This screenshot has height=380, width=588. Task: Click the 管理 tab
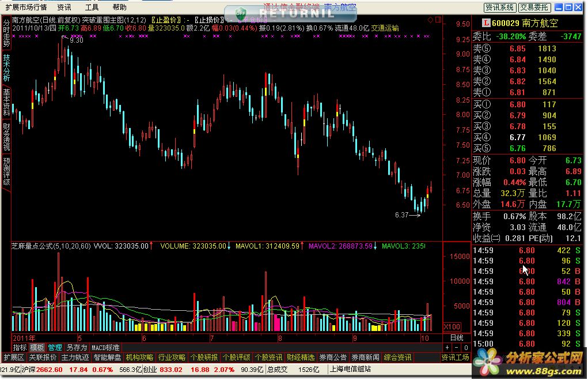tap(55, 348)
